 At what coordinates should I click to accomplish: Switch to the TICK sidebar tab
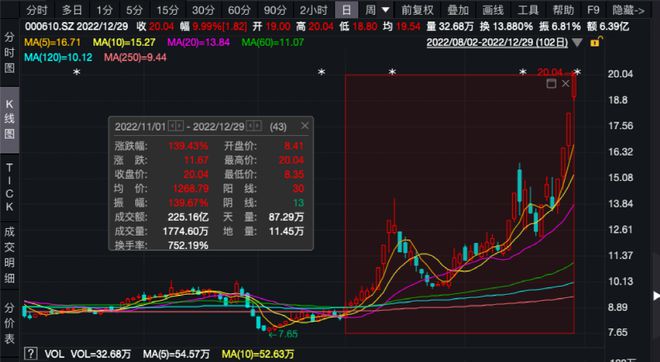point(9,187)
